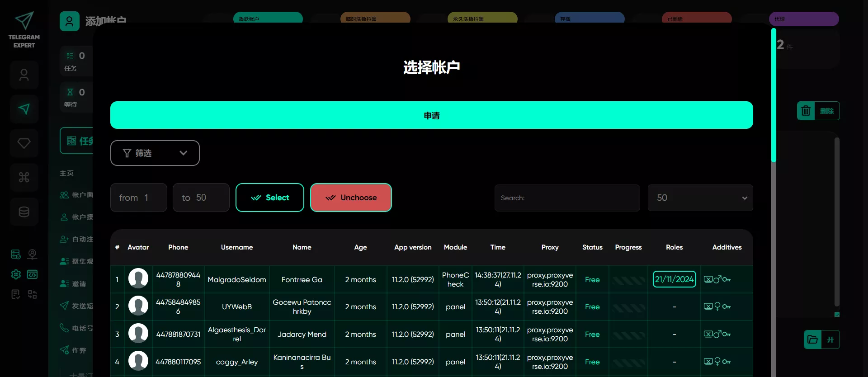Click the green add account avatar icon

[70, 21]
